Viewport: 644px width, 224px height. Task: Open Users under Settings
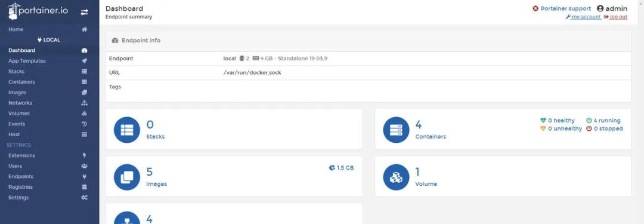coord(49,166)
